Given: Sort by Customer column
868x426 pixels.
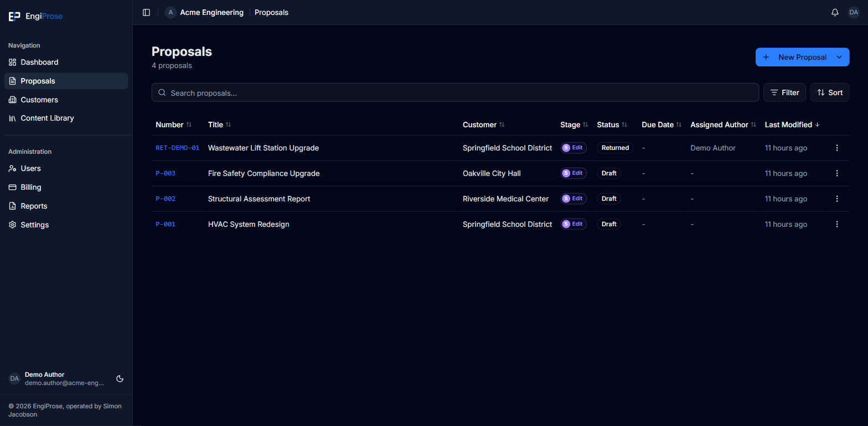Looking at the screenshot, I should 484,124.
